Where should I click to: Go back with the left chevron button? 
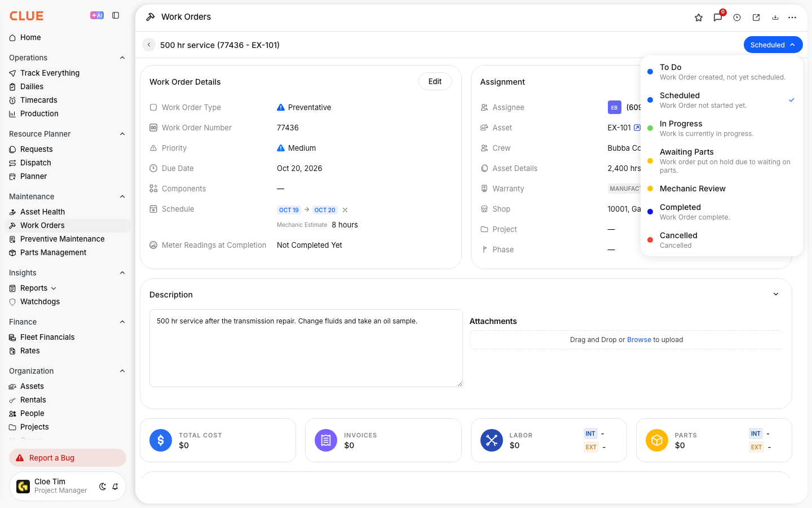pyautogui.click(x=149, y=45)
